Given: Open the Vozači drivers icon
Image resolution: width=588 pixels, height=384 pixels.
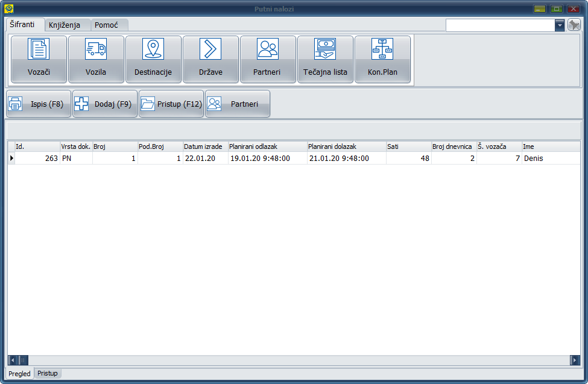Looking at the screenshot, I should 39,59.
